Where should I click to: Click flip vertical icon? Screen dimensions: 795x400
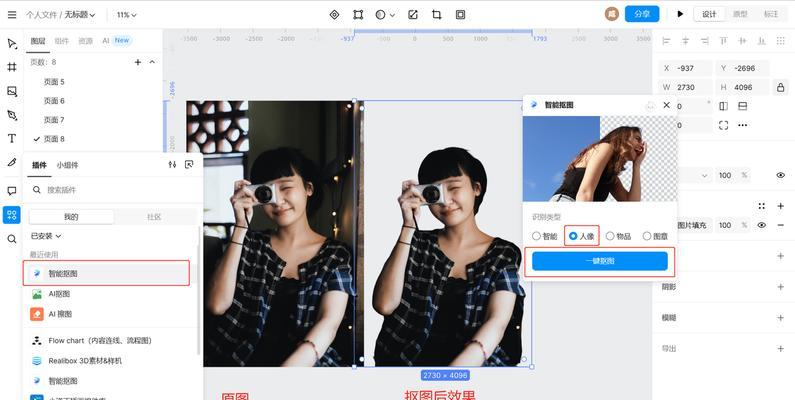742,106
